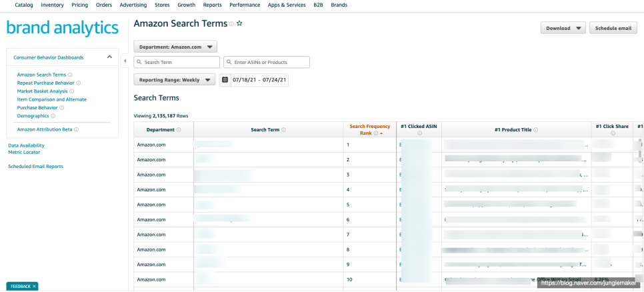
Task: Click info icon in Search Frequency Rank header
Action: [376, 133]
